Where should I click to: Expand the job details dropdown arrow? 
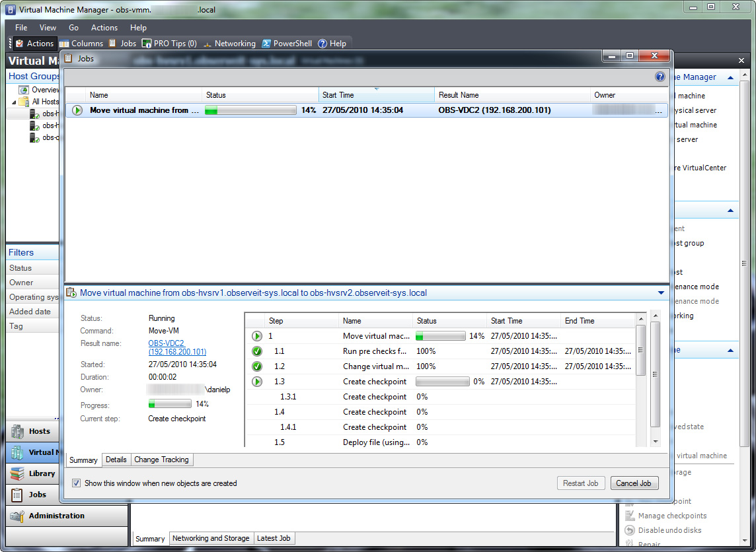(660, 292)
